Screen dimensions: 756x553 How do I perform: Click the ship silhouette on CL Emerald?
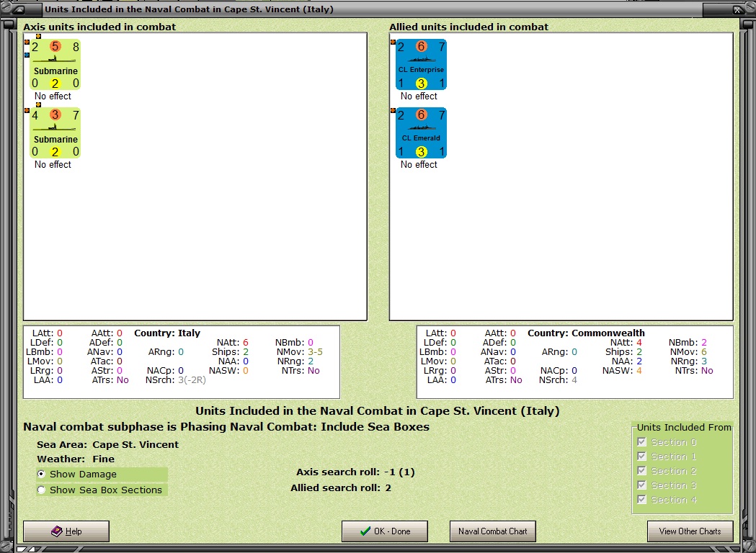[421, 127]
